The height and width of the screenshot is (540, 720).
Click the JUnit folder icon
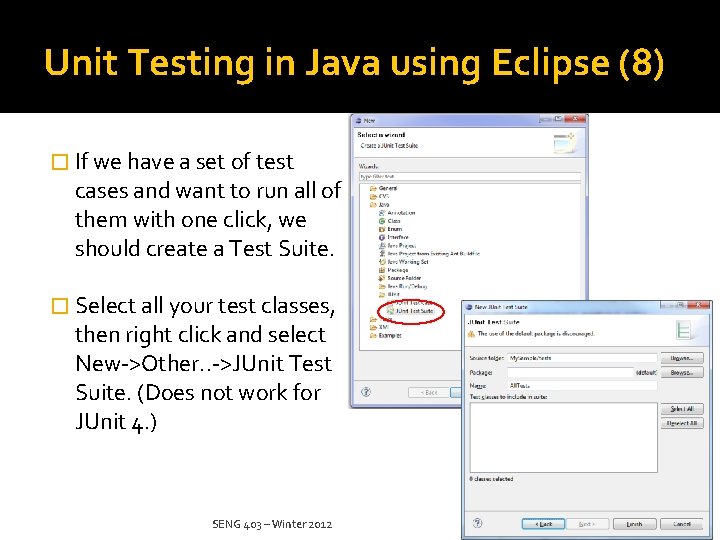click(382, 294)
